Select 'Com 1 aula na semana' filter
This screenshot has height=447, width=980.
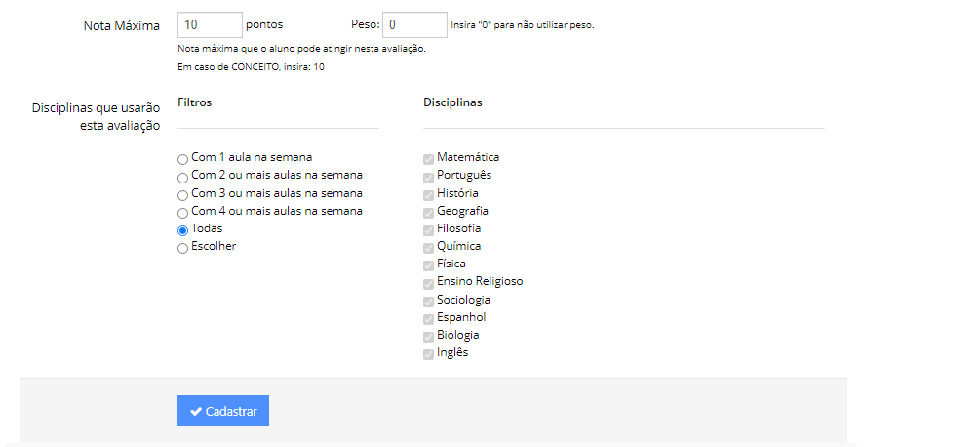click(x=182, y=159)
